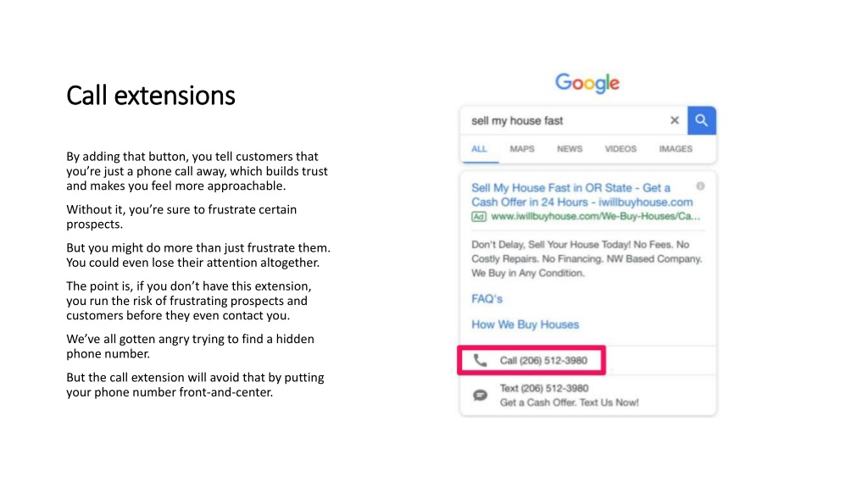Click the text message bubble icon
868x488 pixels.
(x=480, y=395)
